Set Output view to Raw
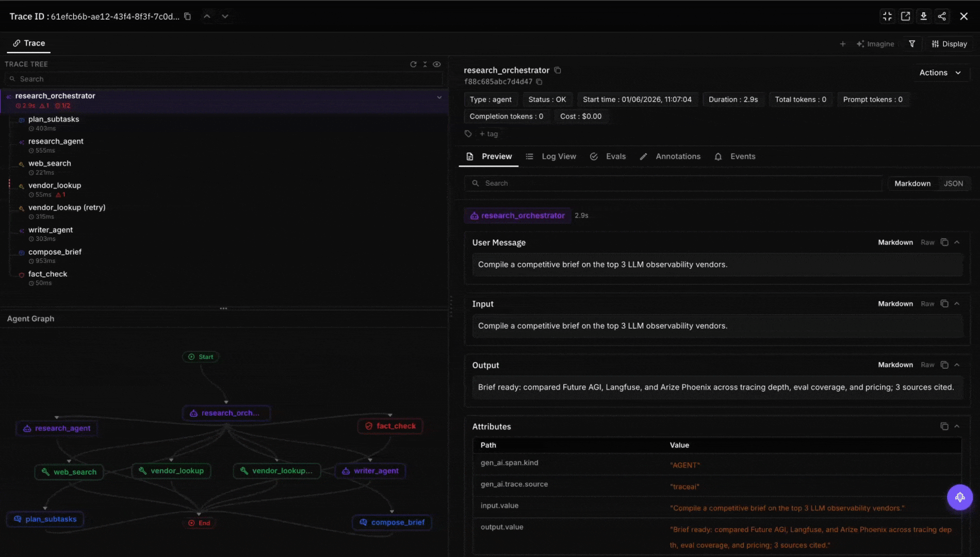 (x=927, y=365)
